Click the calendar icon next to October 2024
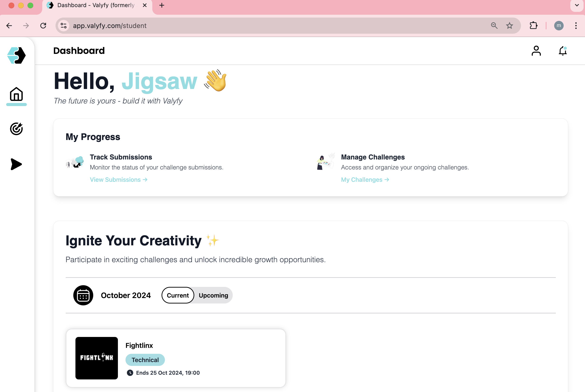 pyautogui.click(x=83, y=295)
